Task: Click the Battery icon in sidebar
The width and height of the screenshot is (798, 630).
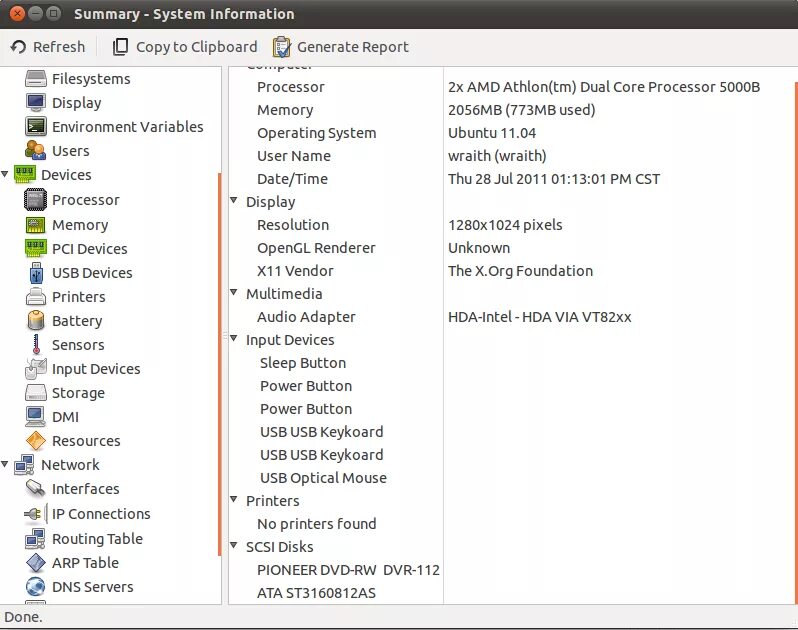Action: [x=35, y=321]
